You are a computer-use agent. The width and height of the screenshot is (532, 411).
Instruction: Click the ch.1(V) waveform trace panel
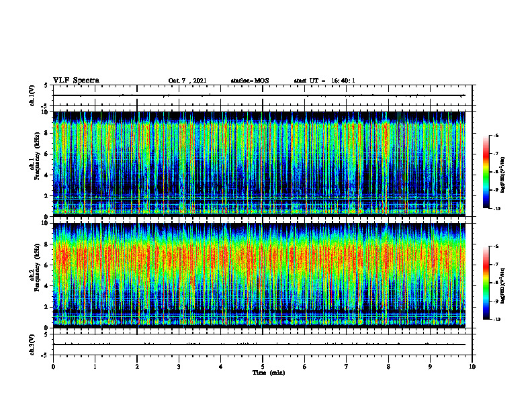pyautogui.click(x=263, y=95)
